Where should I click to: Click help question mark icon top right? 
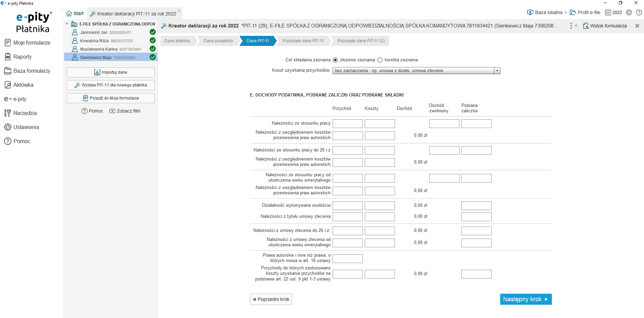(x=639, y=12)
